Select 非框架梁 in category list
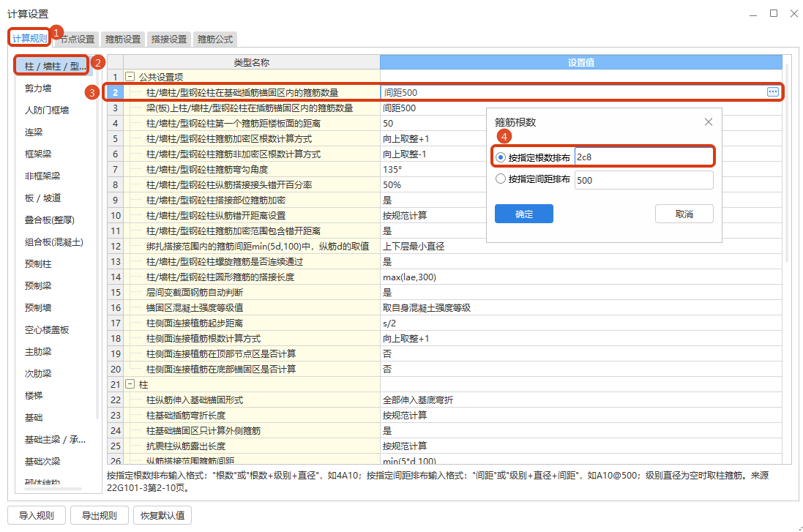This screenshot has height=532, width=803. (42, 176)
